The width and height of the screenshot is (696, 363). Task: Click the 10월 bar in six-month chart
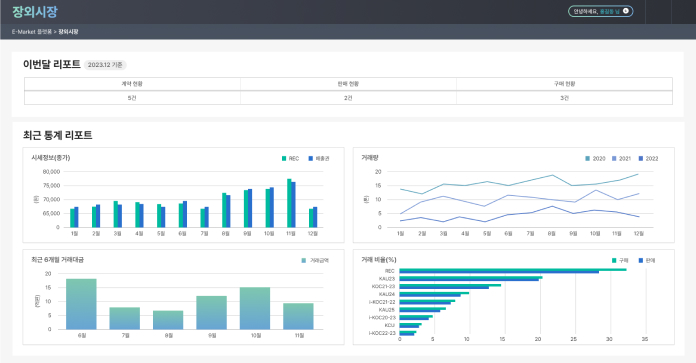255,308
